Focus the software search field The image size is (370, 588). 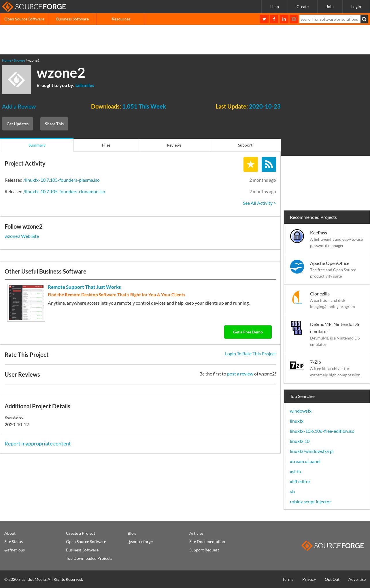[330, 19]
